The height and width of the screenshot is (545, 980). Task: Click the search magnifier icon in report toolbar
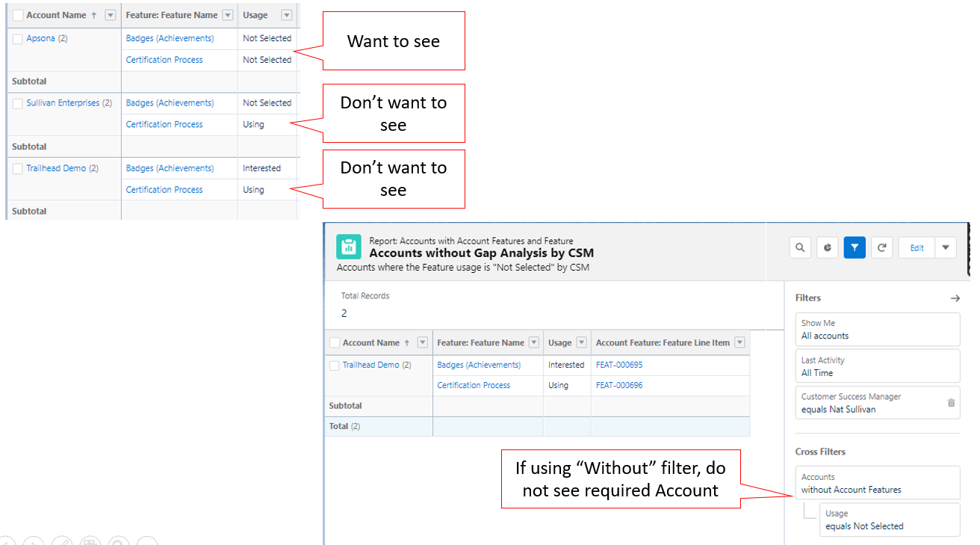tap(800, 248)
